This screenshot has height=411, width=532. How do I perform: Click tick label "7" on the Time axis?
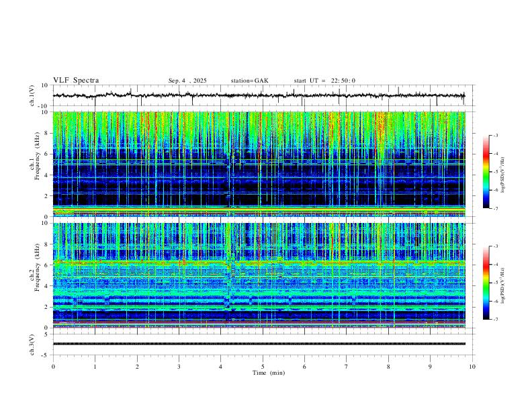[x=347, y=367]
